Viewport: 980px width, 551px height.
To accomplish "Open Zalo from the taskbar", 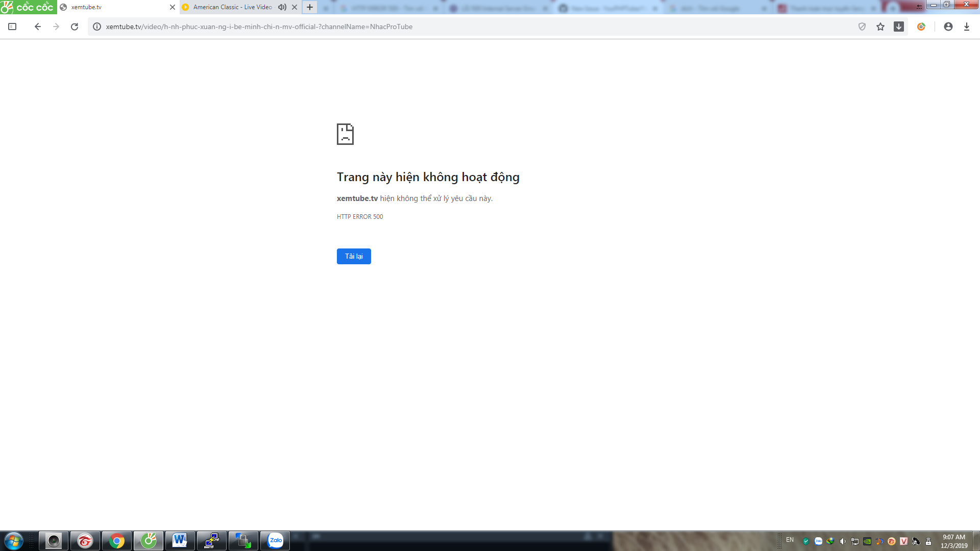I will [x=275, y=541].
